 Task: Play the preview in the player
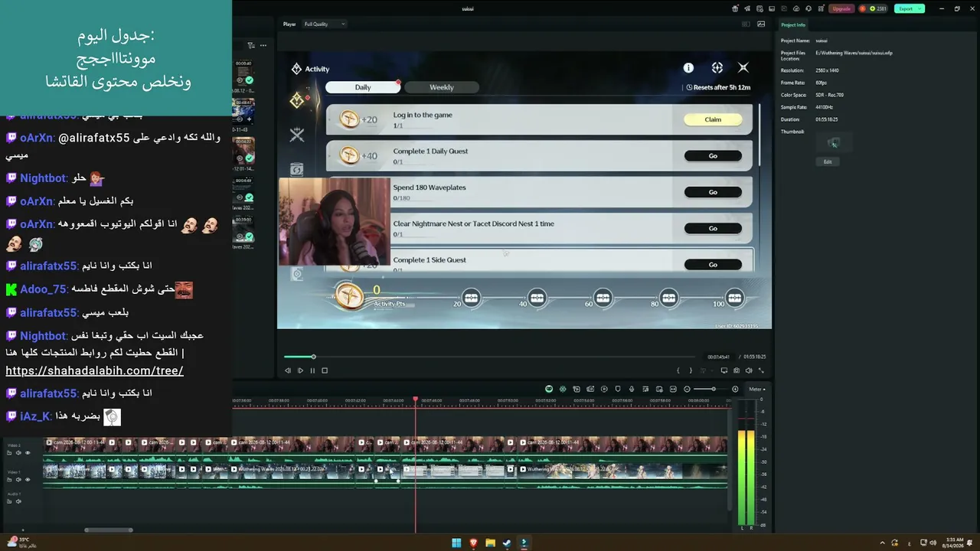tap(300, 370)
